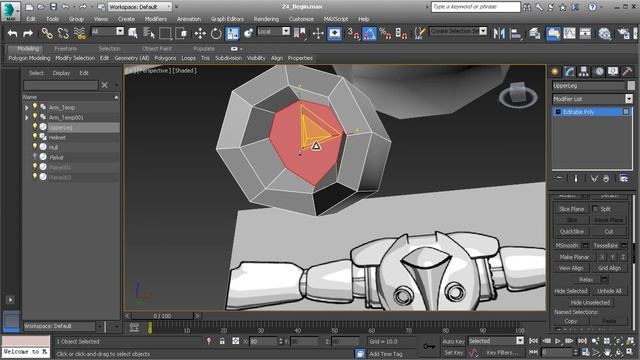This screenshot has height=360, width=640.
Task: Toggle 3D Snaps button
Action: pyautogui.click(x=353, y=33)
